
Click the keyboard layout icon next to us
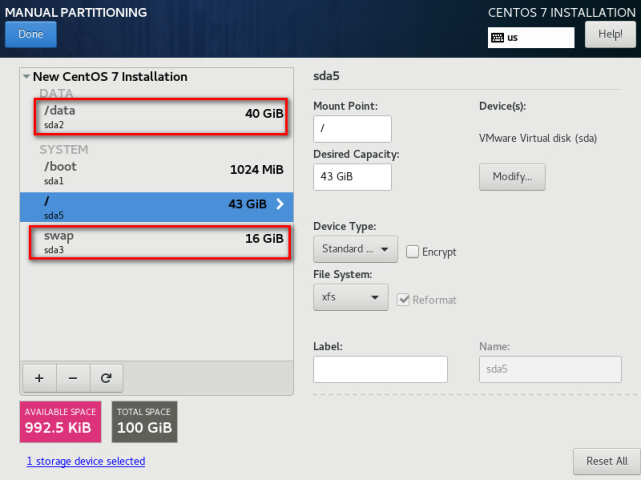tap(498, 38)
